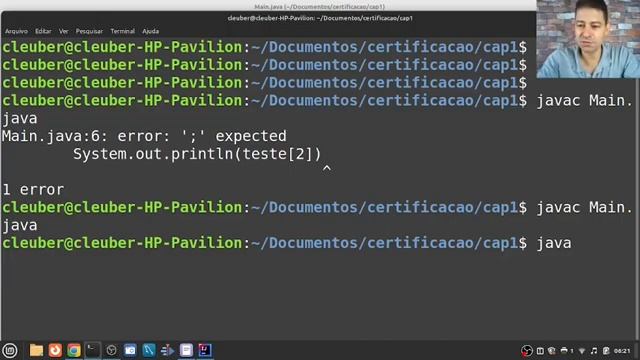Open the Terminal menu
This screenshot has height=360, width=640.
tap(122, 31)
